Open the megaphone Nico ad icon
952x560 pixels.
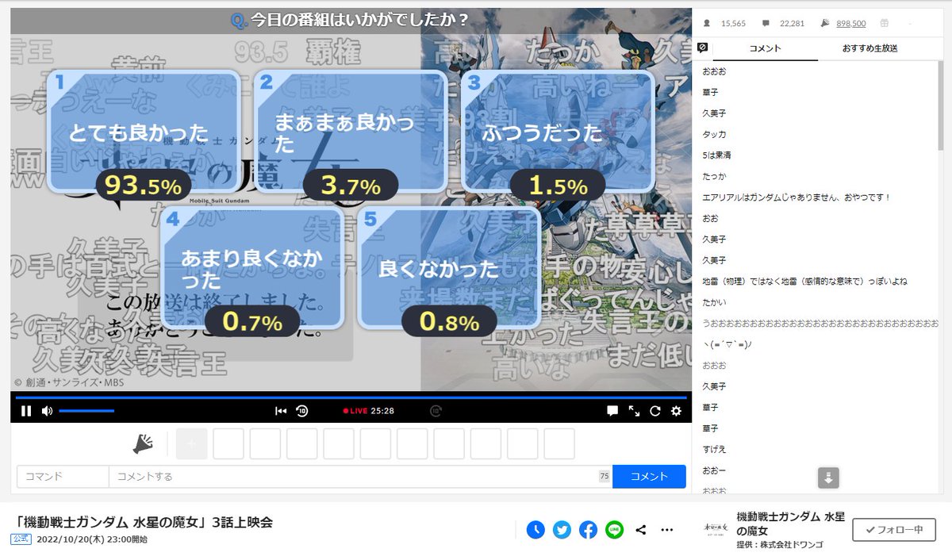pos(143,444)
